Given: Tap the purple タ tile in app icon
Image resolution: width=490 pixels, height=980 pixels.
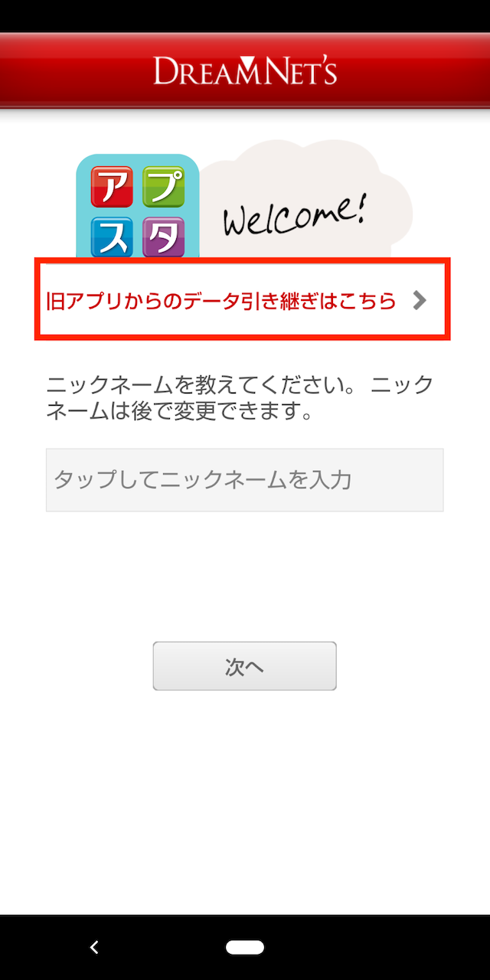Looking at the screenshot, I should pyautogui.click(x=164, y=236).
